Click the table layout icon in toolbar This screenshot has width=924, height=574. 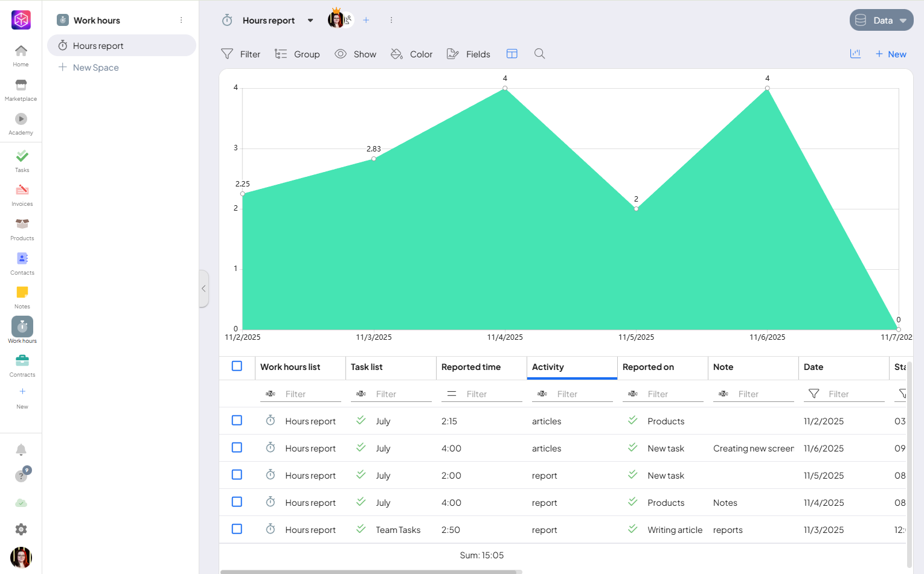(512, 54)
